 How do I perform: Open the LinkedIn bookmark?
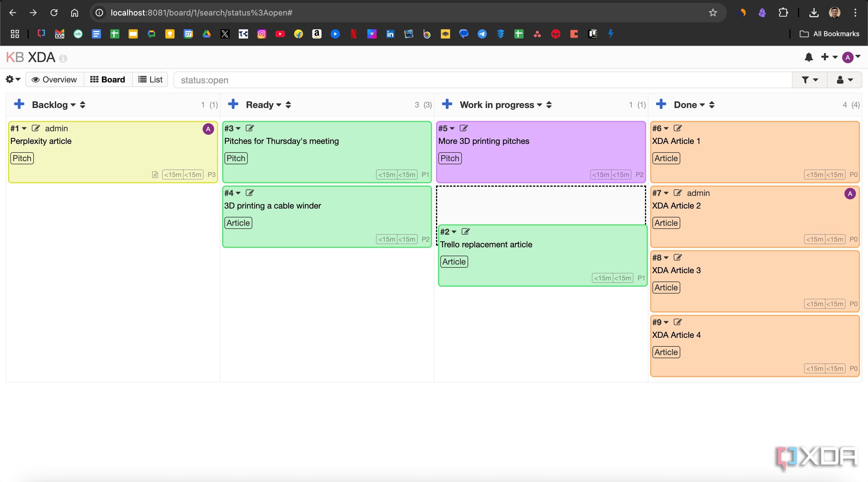[x=390, y=34]
